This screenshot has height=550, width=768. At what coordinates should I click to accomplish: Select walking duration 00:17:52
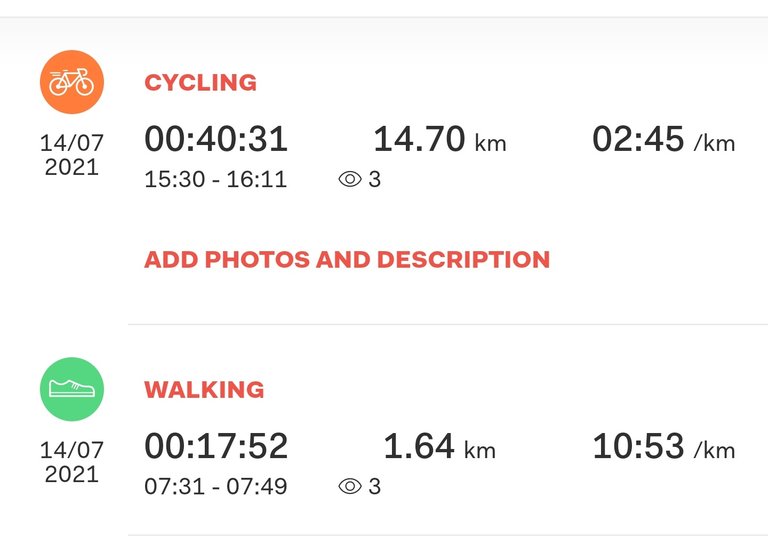tap(216, 446)
